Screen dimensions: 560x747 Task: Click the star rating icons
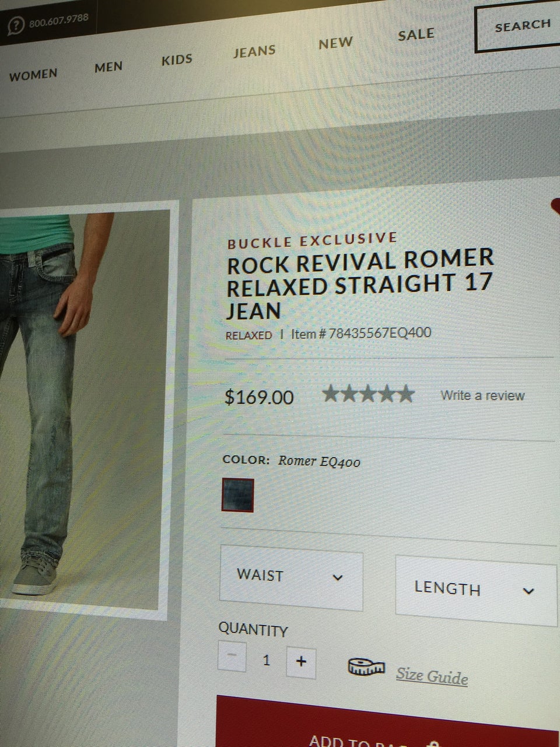pos(369,394)
